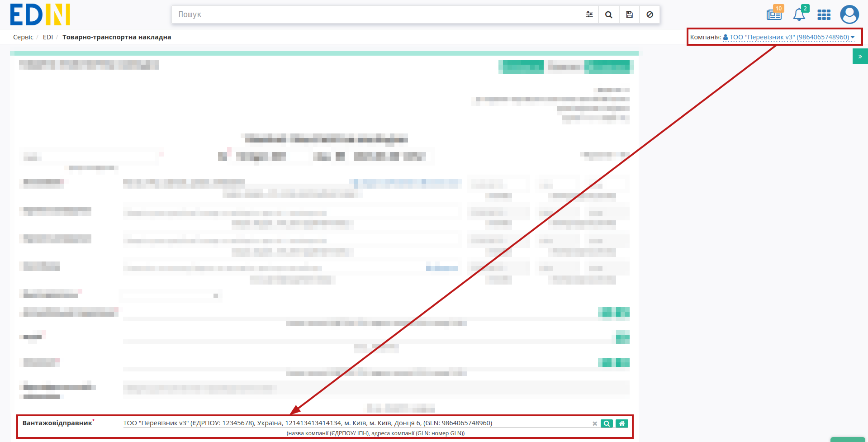Search for a consignor with the green magnifier button
This screenshot has width=868, height=442.
click(607, 423)
